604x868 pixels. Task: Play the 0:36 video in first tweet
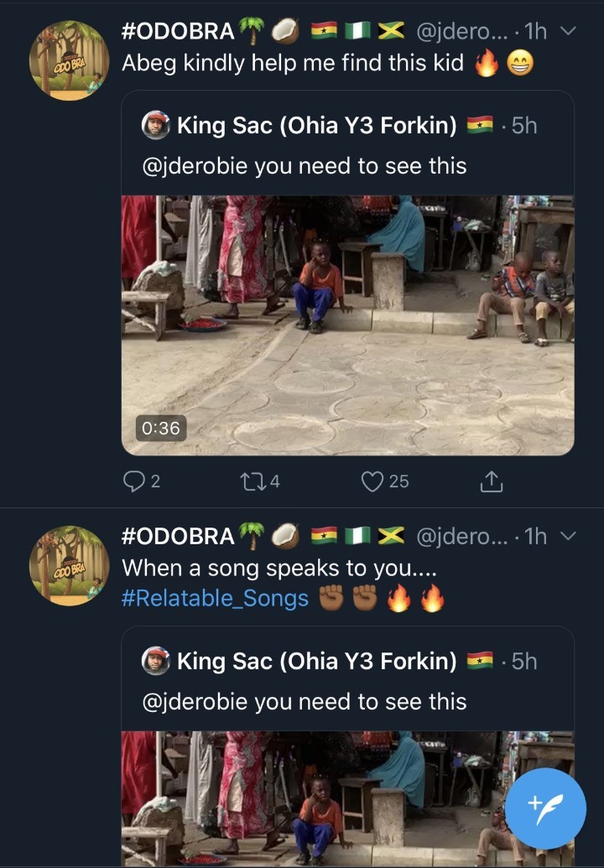(x=347, y=325)
